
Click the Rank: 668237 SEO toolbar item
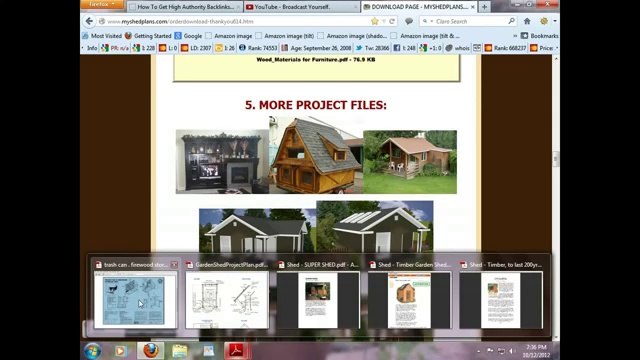click(505, 48)
